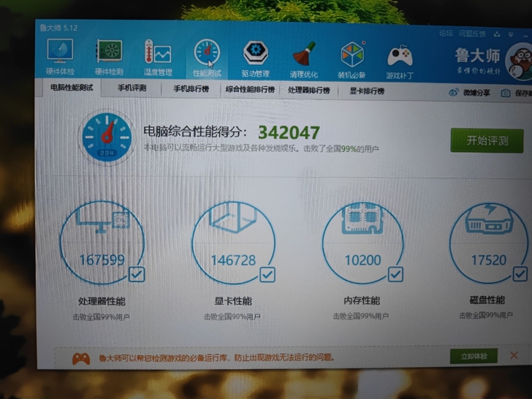The height and width of the screenshot is (399, 532).
Task: Click the 鲁大师 mascot avatar
Action: point(519,61)
